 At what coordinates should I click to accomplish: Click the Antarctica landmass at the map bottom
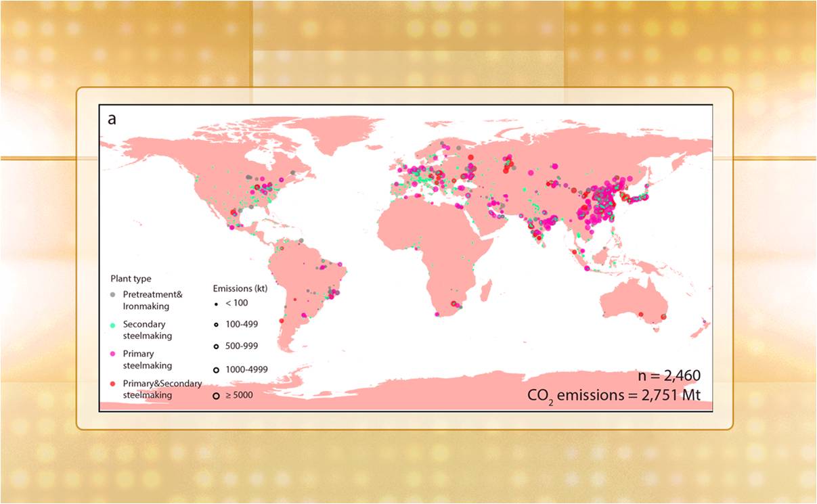coord(406,396)
